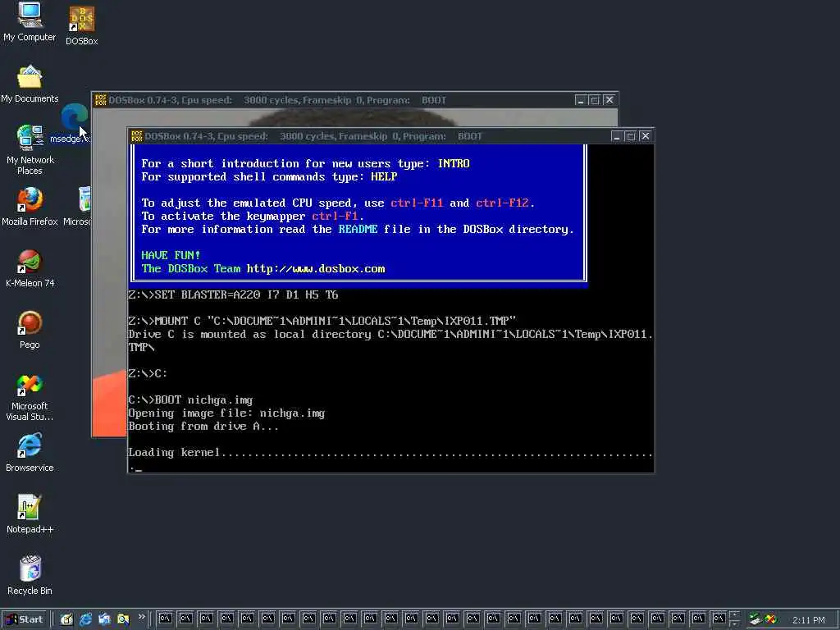
Task: Select the msedge desktop icon
Action: point(72,125)
